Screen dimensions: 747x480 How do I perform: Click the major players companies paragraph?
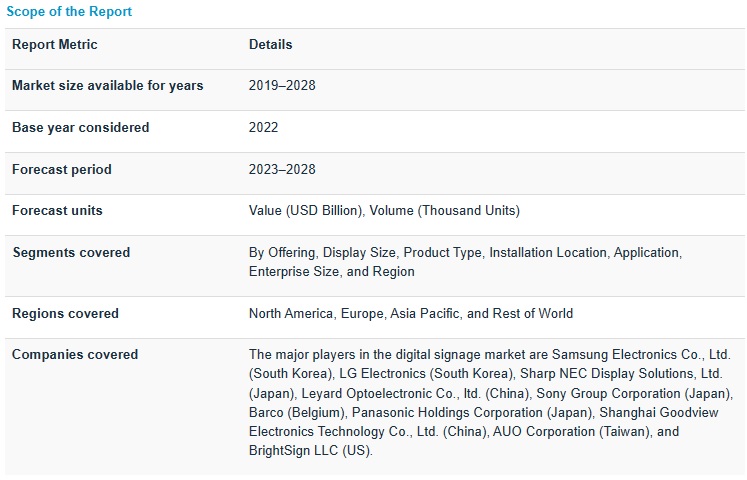(490, 402)
